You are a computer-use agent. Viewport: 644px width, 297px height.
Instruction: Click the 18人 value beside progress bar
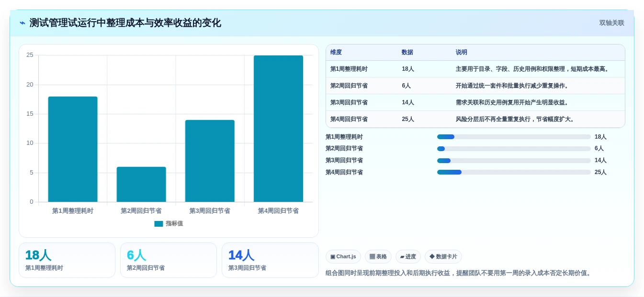pos(600,137)
